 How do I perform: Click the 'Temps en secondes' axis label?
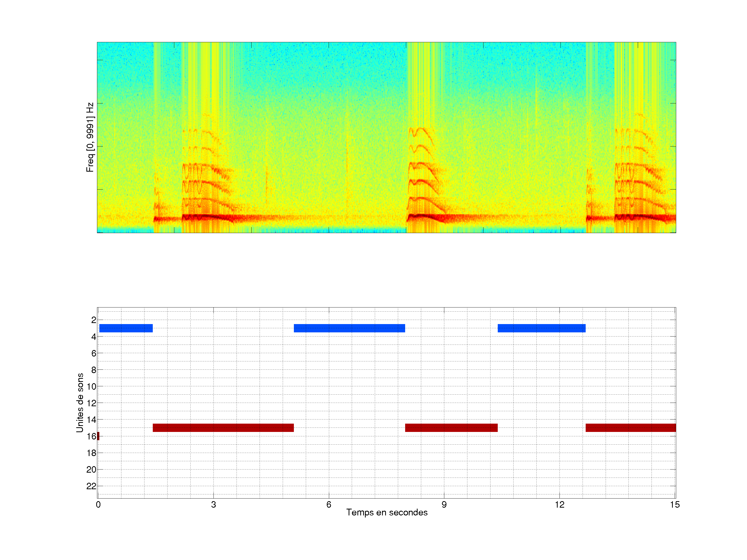point(387,512)
